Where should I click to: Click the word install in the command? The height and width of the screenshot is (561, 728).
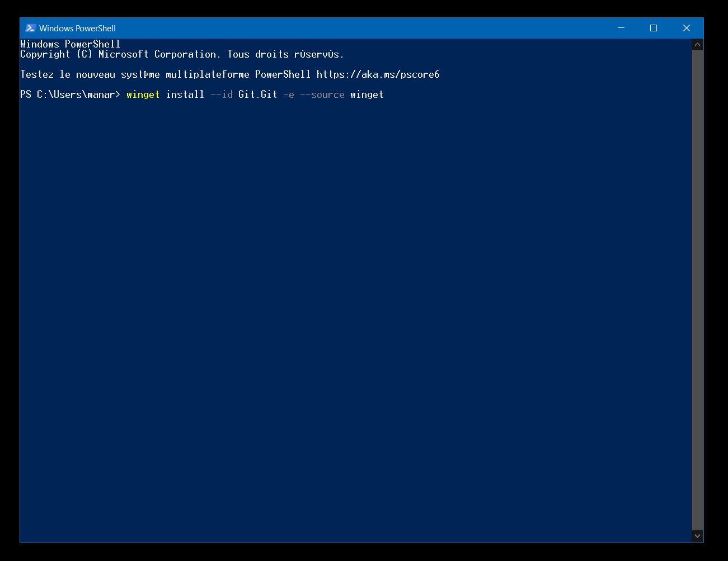185,95
